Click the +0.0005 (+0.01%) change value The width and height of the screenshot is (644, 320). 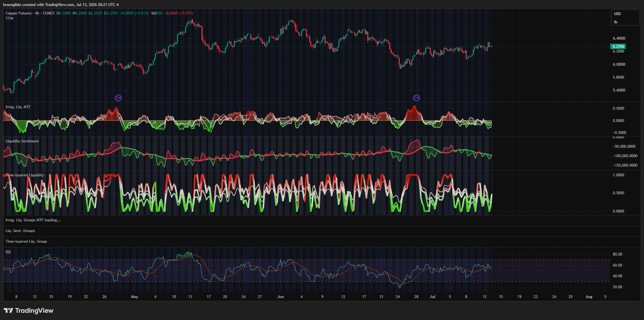click(134, 13)
